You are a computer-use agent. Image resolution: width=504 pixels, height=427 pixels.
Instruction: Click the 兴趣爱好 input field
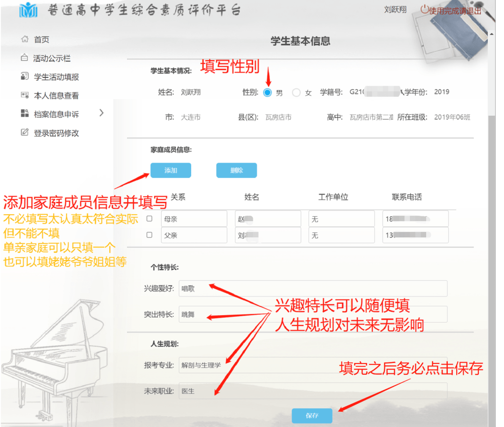pyautogui.click(x=313, y=289)
